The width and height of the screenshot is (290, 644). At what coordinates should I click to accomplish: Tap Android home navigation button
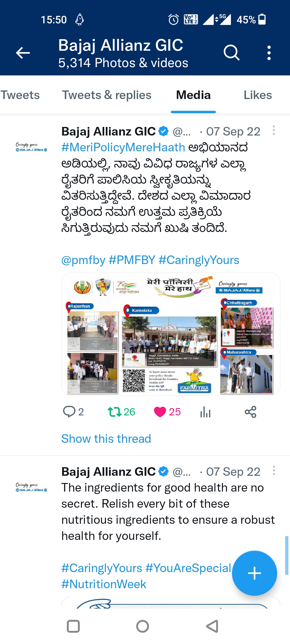click(x=143, y=627)
